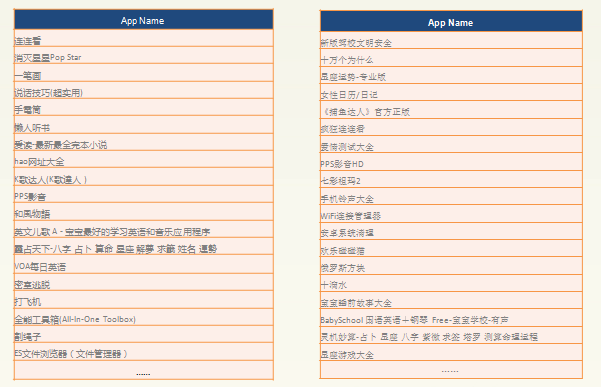Click the WiFi连接管理器 row
601x388 pixels.
click(x=451, y=214)
